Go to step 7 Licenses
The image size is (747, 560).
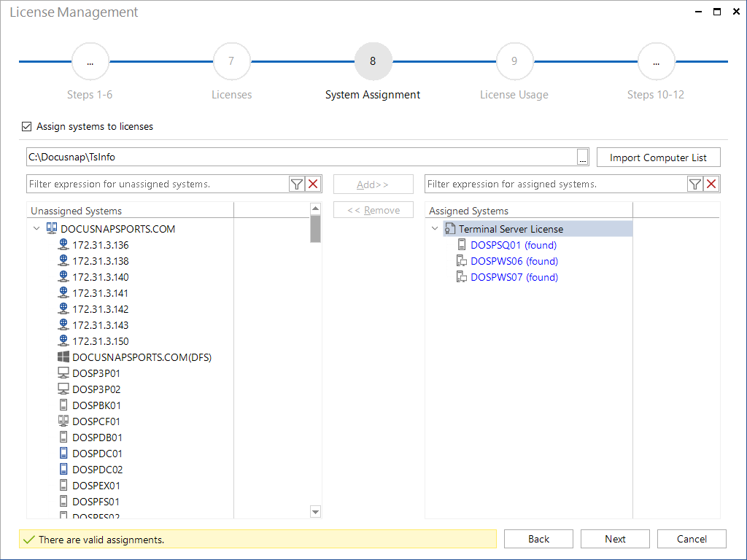click(x=231, y=61)
